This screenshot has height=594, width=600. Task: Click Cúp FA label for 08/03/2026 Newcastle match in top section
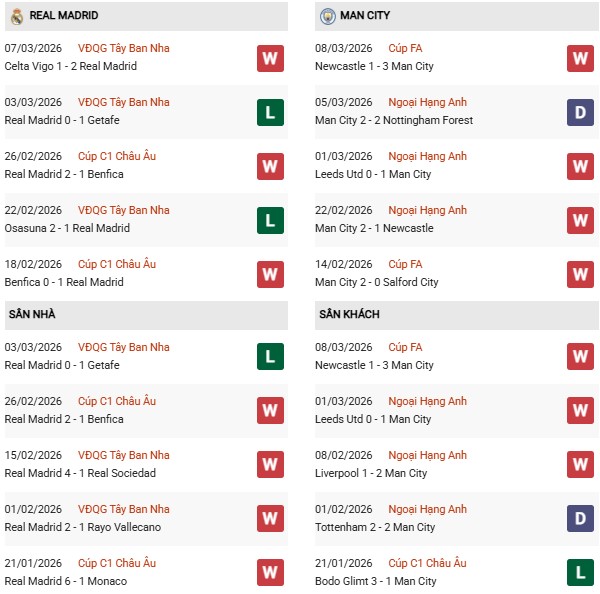pos(405,48)
